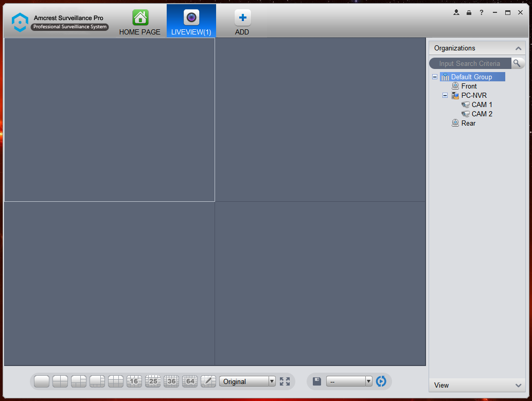Click the search magnifier icon
The image size is (532, 401).
517,63
